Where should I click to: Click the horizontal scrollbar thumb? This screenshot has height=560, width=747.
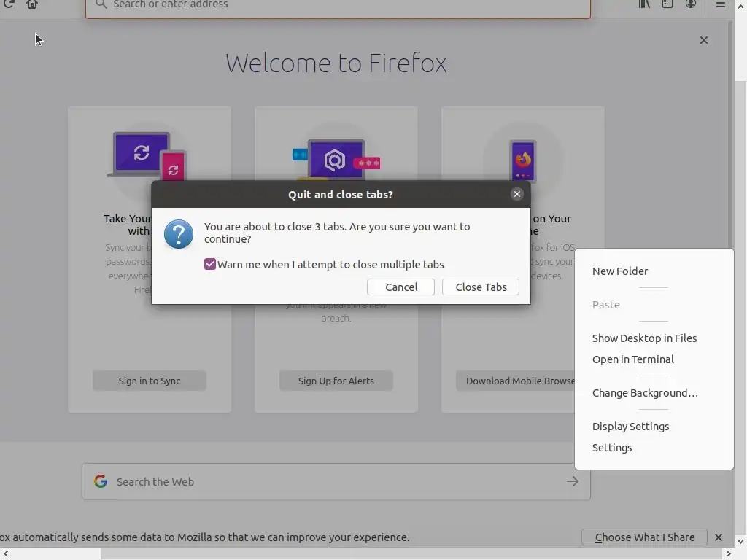(412, 554)
